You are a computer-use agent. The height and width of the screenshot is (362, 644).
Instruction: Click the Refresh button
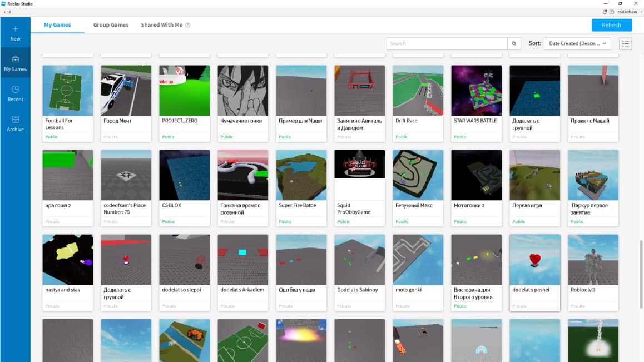pyautogui.click(x=612, y=24)
